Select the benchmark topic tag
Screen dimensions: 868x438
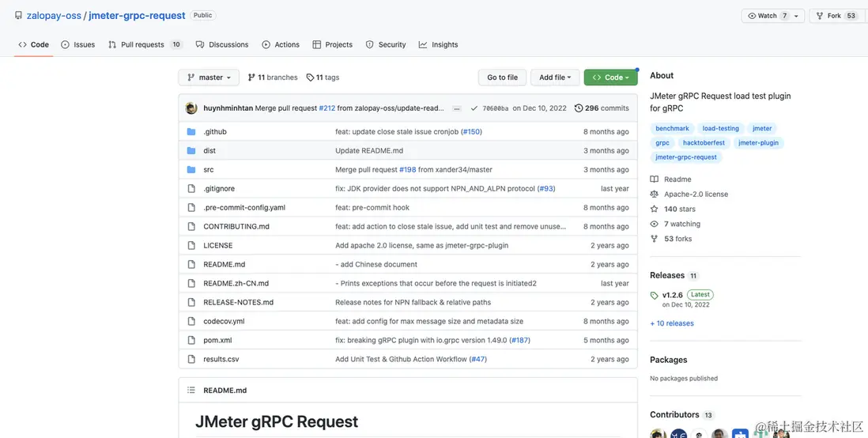[x=672, y=128]
